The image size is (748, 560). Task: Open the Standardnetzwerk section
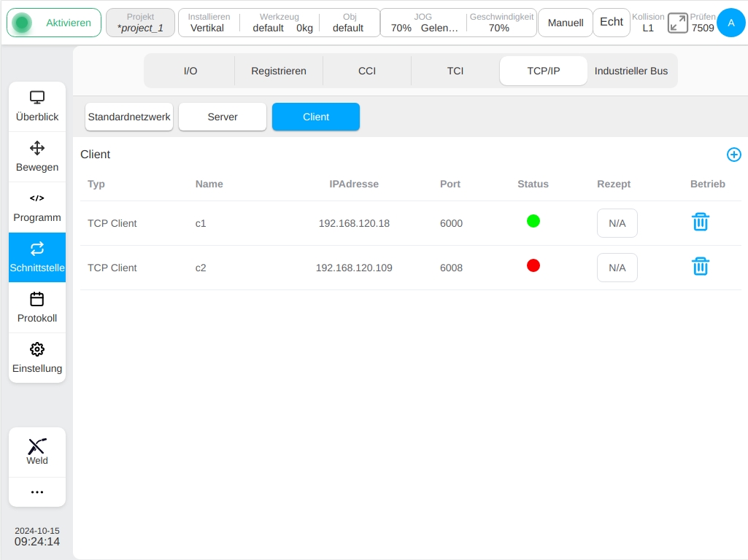[128, 117]
